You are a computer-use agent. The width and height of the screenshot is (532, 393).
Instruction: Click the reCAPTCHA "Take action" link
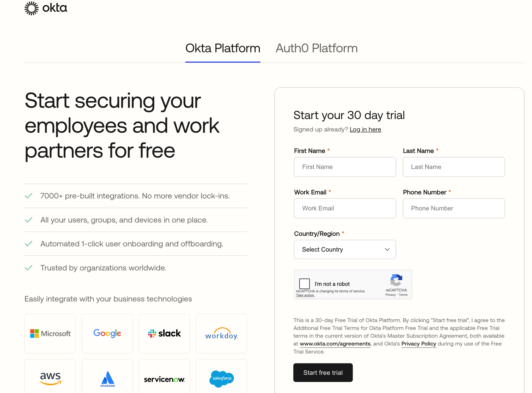(305, 295)
